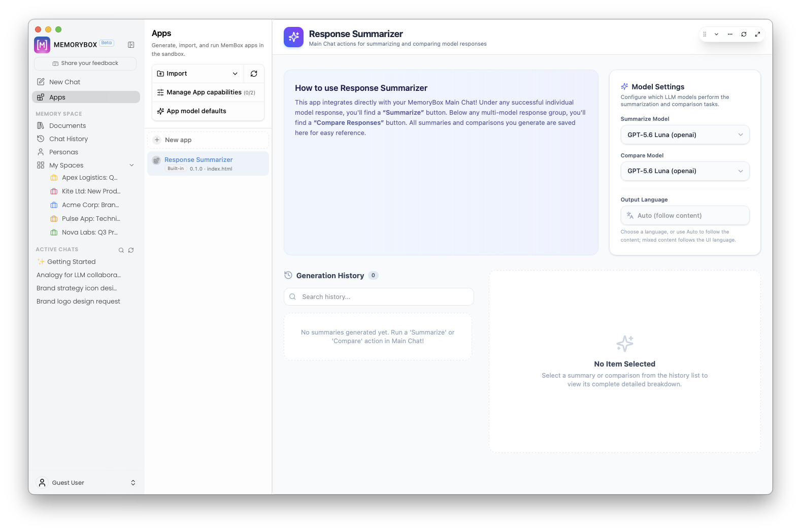This screenshot has height=532, width=801.
Task: Collapse the sidebar using the panel icon
Action: pos(131,45)
